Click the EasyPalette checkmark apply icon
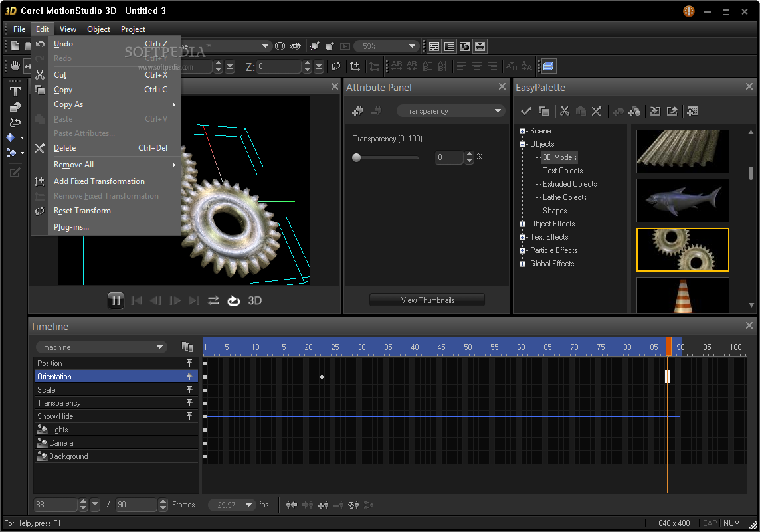This screenshot has height=532, width=760. tap(526, 111)
